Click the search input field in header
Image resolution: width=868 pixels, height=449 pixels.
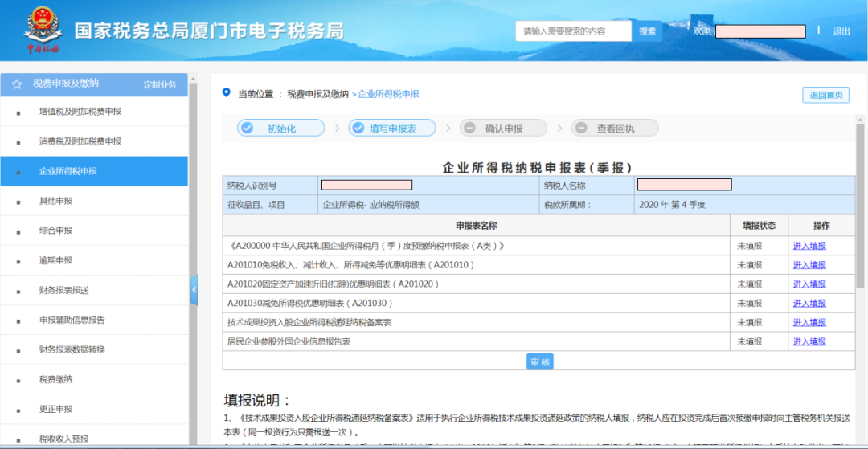pos(572,31)
